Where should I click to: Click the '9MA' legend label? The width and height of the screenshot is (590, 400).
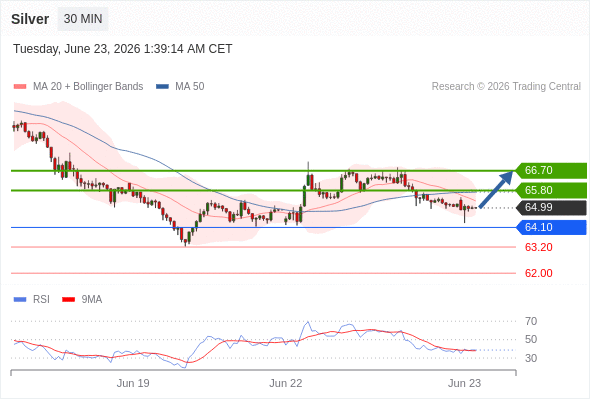point(92,300)
